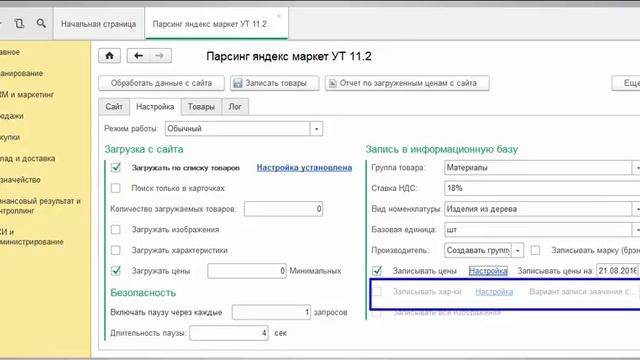
Task: Open the Сайт tab
Action: click(x=114, y=107)
